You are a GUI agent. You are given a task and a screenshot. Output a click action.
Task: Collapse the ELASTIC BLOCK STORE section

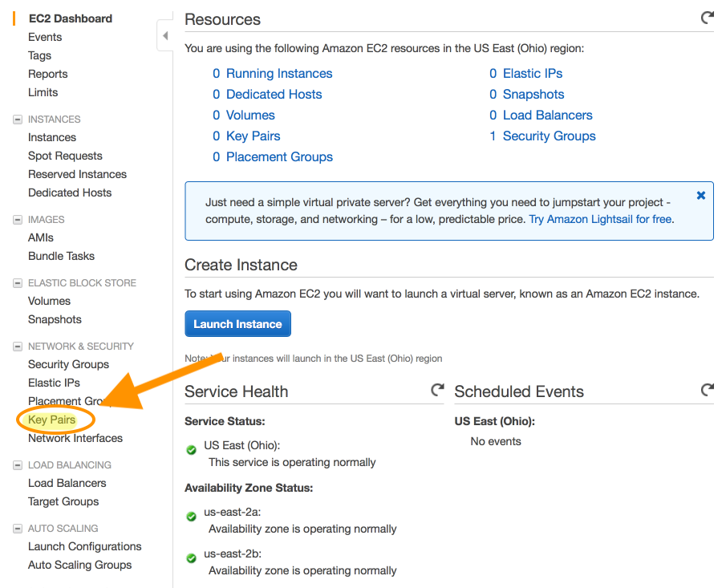(18, 283)
